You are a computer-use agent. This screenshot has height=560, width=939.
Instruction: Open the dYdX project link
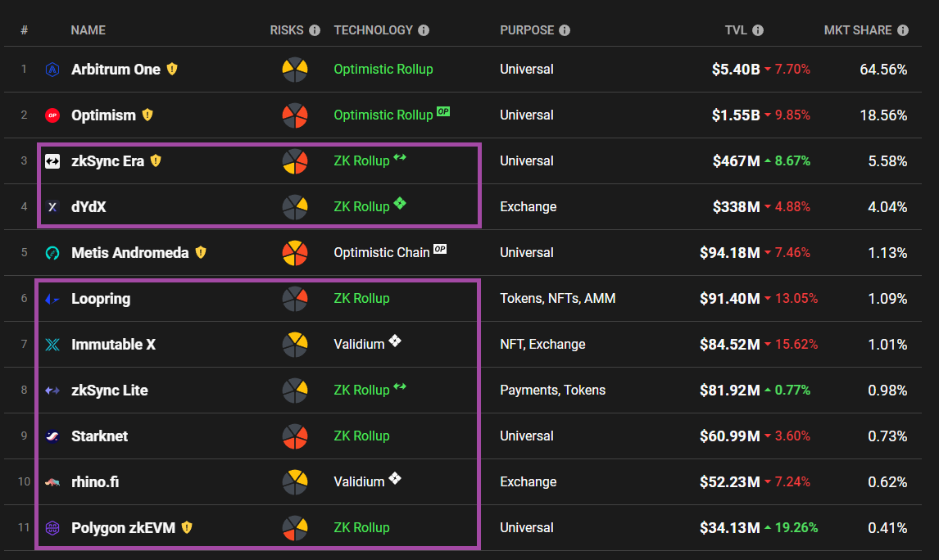pos(88,207)
